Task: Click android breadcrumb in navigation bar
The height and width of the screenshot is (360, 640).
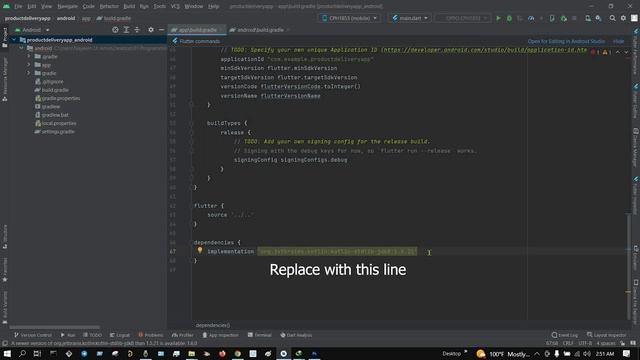Action: click(66, 18)
